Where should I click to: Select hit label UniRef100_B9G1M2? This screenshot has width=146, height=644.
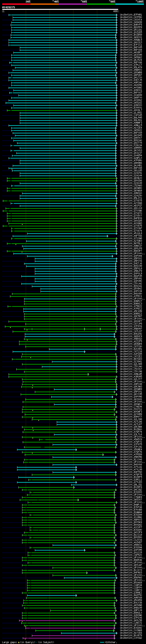[x=131, y=334]
